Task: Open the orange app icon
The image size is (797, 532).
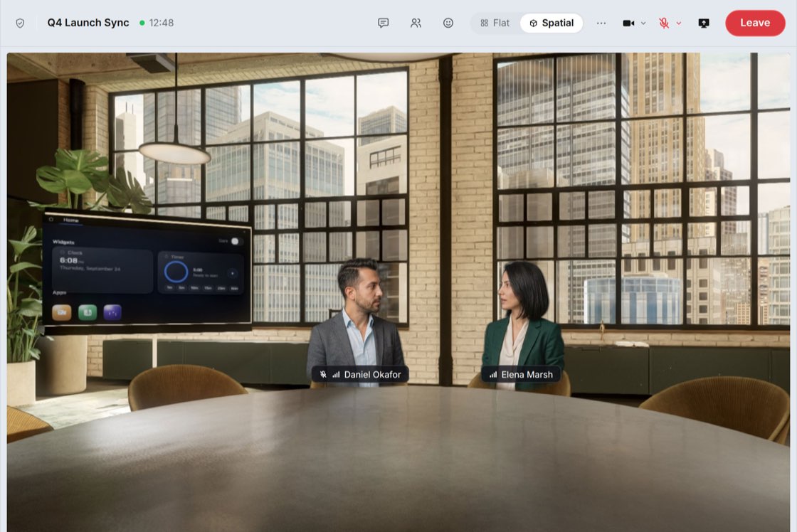Action: point(61,312)
